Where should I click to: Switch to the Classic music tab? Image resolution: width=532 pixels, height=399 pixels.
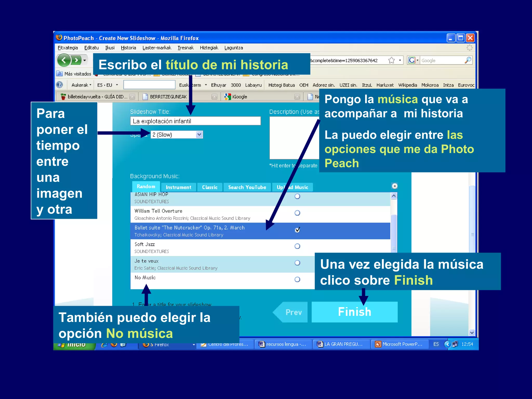210,187
